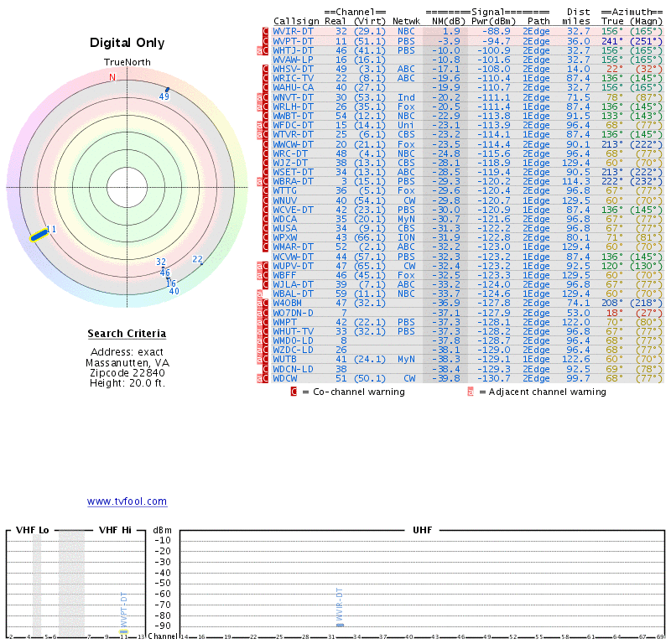Open the WVPT-DT callsign link
The height and width of the screenshot is (644, 671).
[293, 40]
